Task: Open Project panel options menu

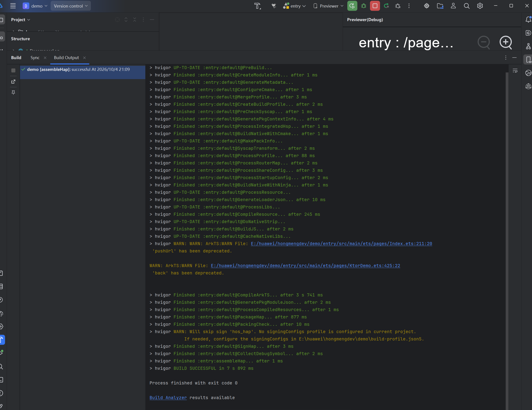Action: (143, 20)
